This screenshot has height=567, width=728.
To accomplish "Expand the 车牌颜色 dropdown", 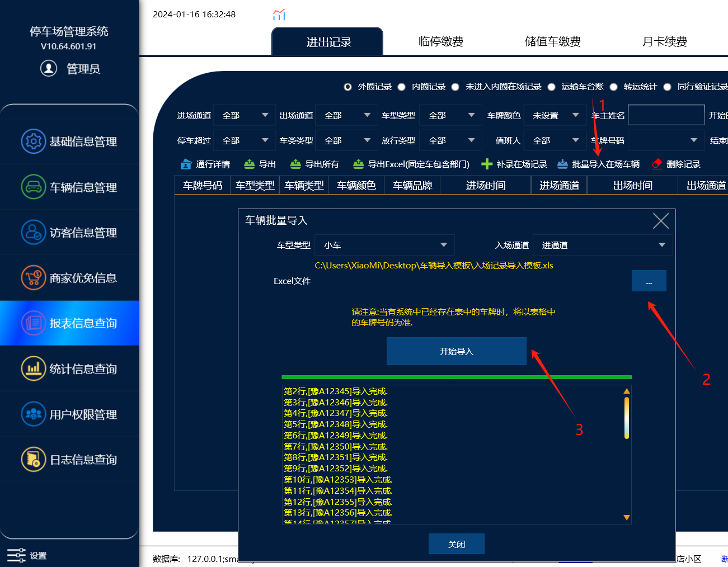I will click(x=555, y=115).
